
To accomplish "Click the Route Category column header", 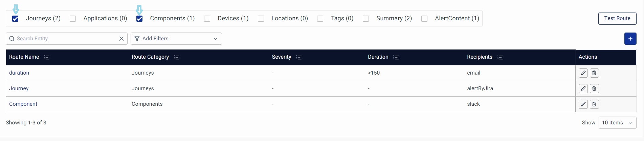I will (150, 57).
